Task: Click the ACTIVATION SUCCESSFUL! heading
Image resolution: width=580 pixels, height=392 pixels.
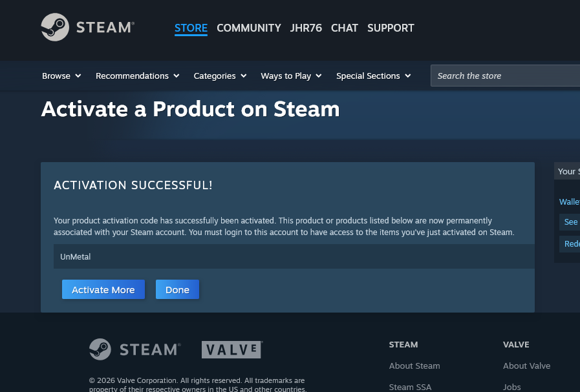Action: point(133,185)
